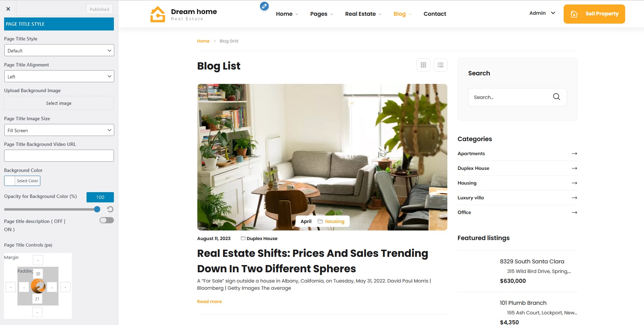Screen dimensions: 644x325
Task: Expand the Admin user menu
Action: point(542,13)
